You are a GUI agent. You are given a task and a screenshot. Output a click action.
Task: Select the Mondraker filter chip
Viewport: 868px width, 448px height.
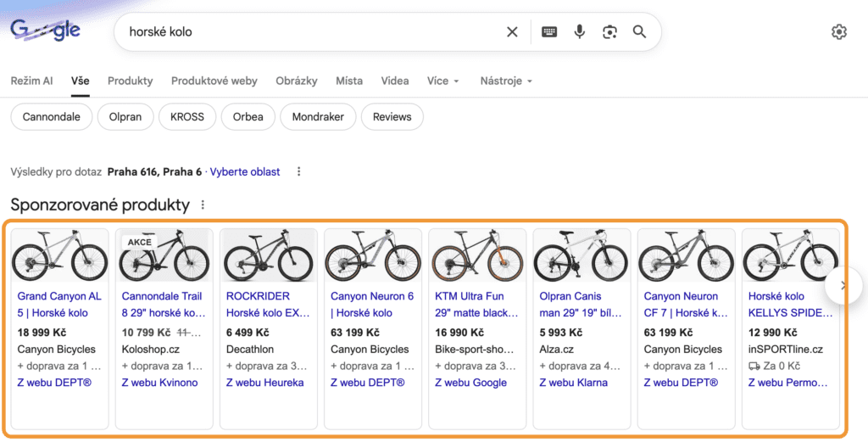[318, 117]
